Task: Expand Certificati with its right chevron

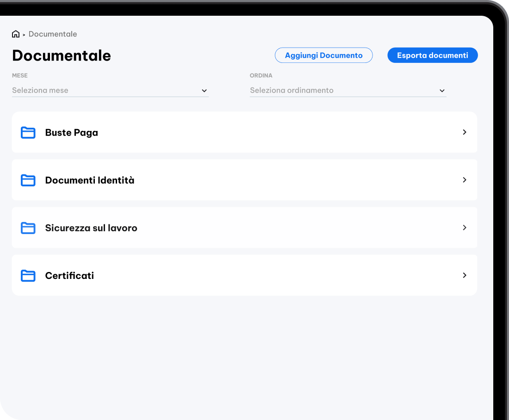Action: click(x=465, y=275)
